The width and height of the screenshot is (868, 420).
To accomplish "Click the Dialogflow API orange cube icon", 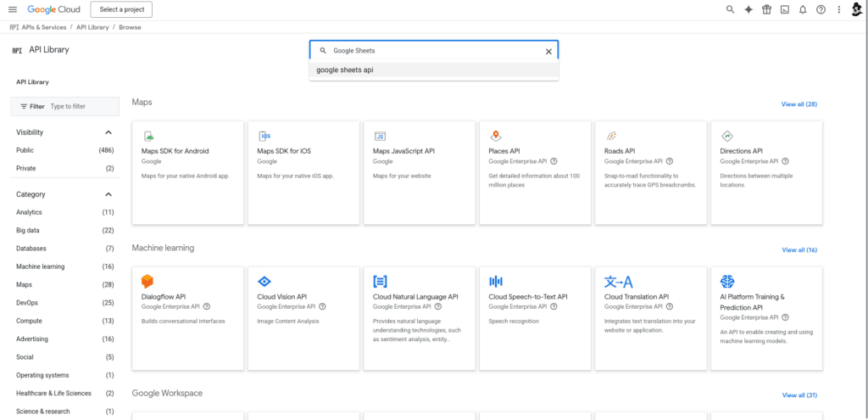I will click(147, 282).
